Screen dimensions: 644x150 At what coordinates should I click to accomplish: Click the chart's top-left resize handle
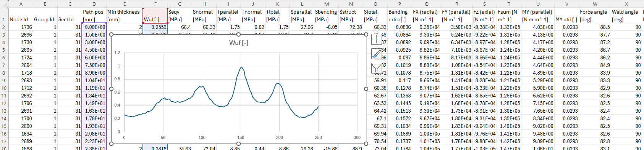point(112,34)
